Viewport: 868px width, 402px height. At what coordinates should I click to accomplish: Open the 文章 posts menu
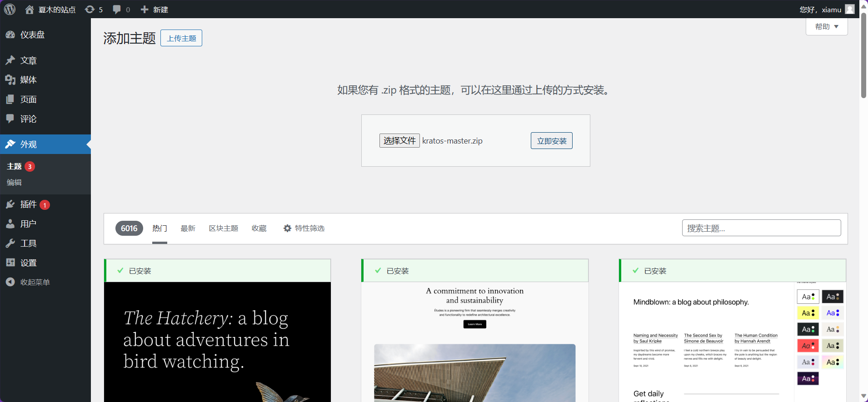click(x=45, y=60)
